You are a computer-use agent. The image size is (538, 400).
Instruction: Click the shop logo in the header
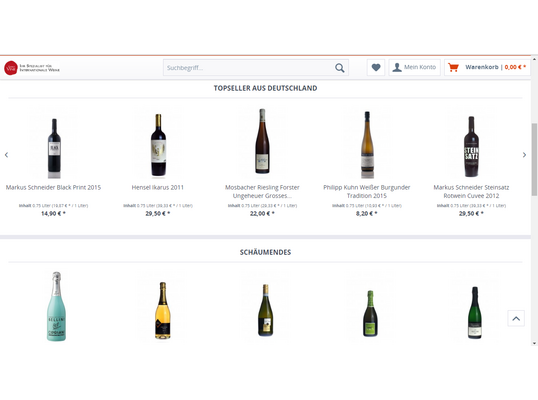coord(32,68)
